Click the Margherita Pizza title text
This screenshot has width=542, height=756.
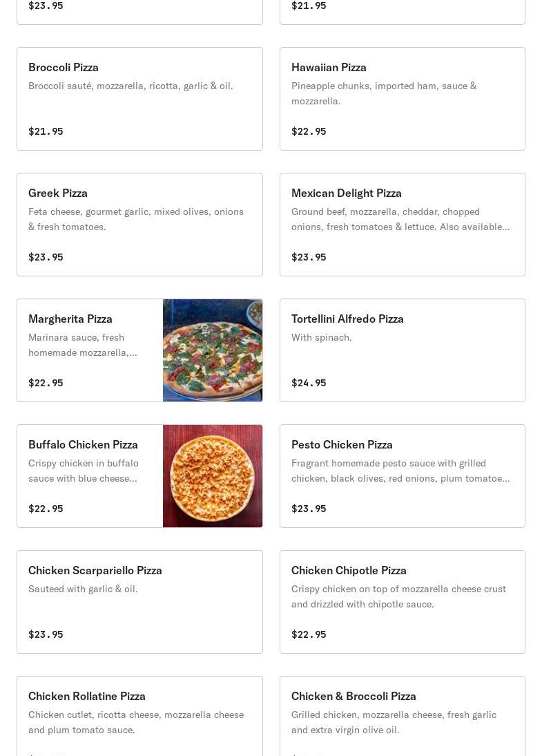(x=70, y=319)
